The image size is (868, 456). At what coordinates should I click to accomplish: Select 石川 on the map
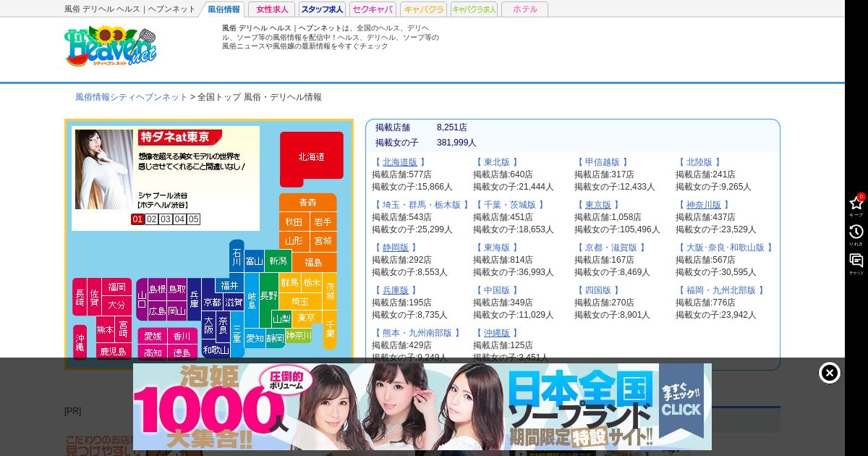point(237,258)
